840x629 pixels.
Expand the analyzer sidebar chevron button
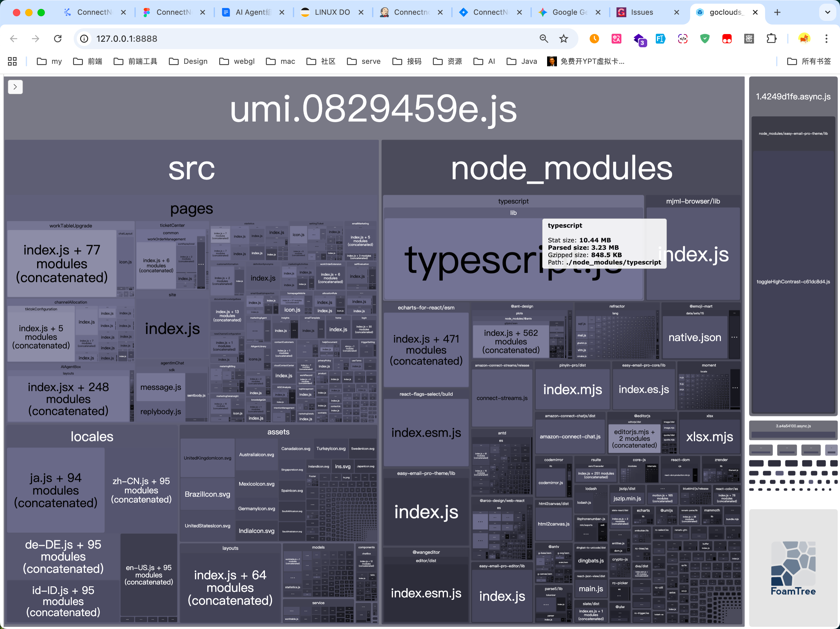point(15,87)
